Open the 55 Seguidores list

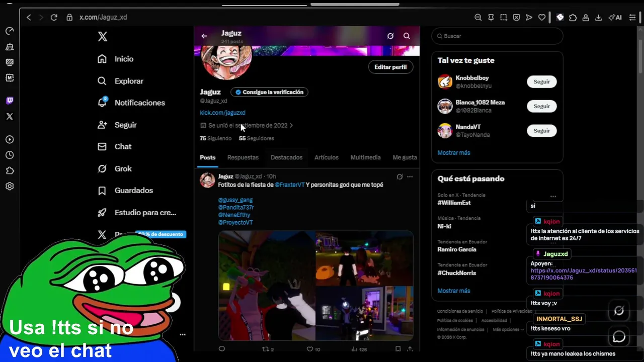coord(257,138)
